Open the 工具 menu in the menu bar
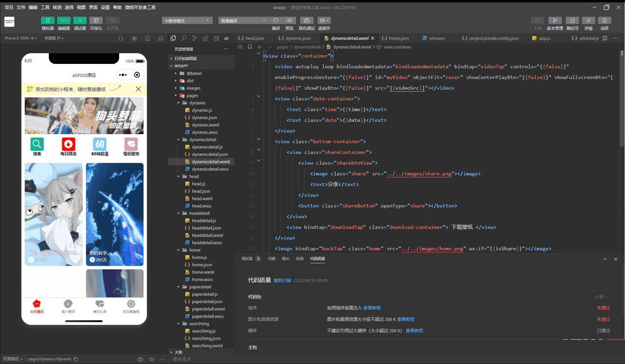 tap(45, 7)
